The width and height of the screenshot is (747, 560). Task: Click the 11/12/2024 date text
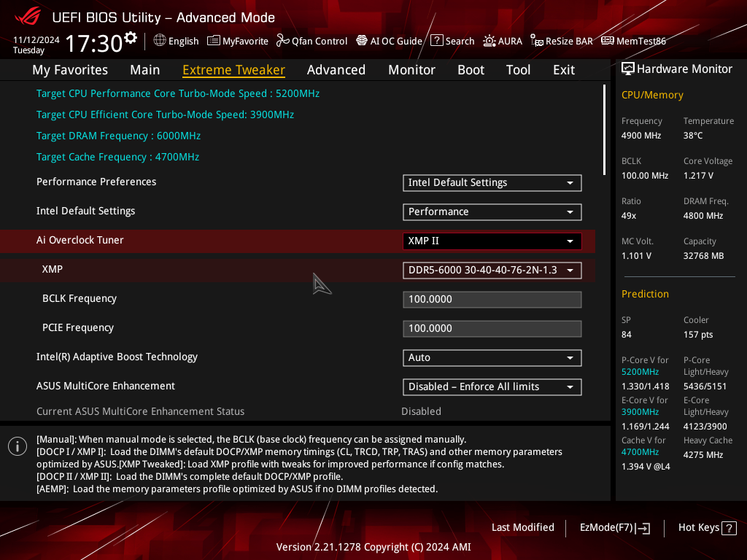click(x=36, y=40)
